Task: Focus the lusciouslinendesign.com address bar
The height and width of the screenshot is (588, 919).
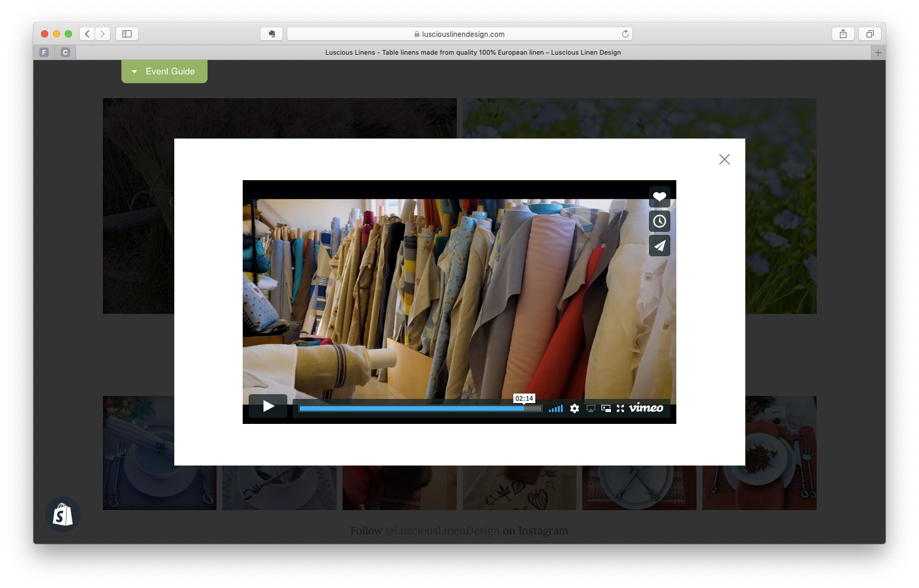Action: tap(459, 34)
